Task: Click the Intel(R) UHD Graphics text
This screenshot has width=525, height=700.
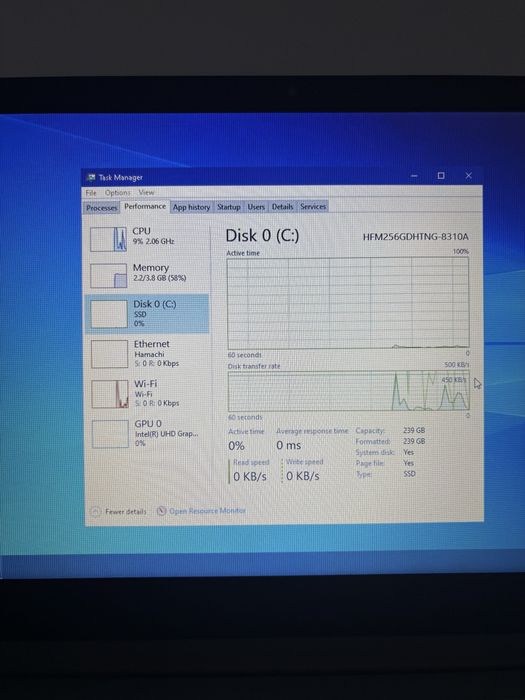Action: pyautogui.click(x=167, y=433)
